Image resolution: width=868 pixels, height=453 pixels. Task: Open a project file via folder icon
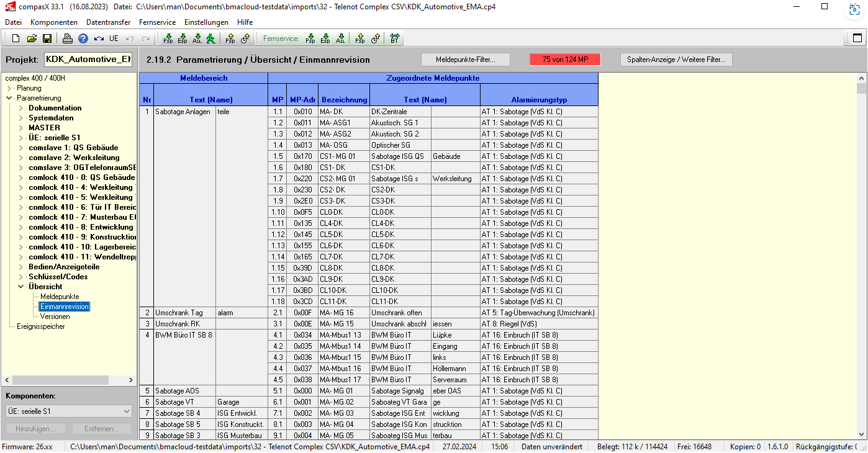click(32, 38)
